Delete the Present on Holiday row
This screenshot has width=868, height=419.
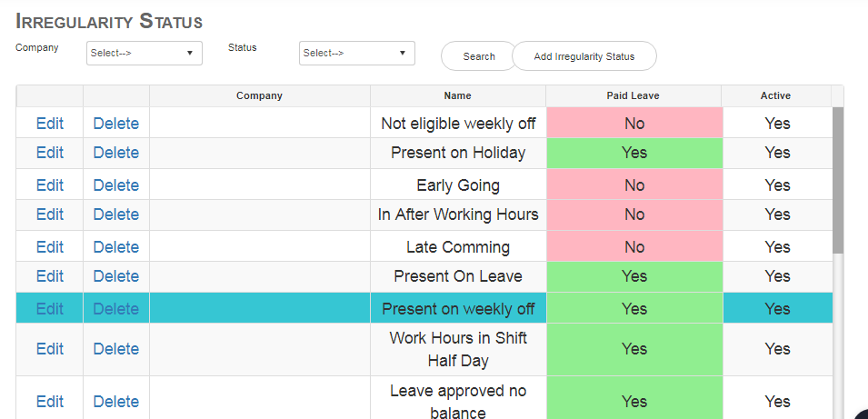116,153
